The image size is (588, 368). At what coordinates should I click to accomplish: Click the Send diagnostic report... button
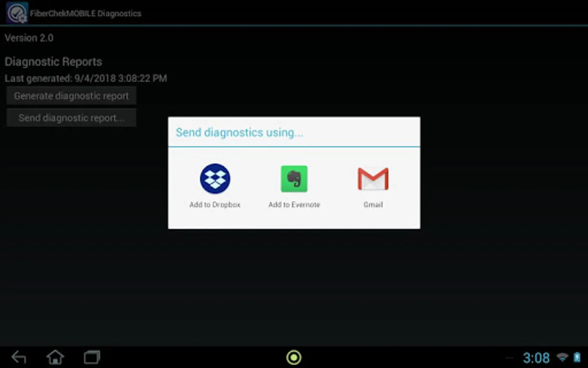(x=71, y=118)
